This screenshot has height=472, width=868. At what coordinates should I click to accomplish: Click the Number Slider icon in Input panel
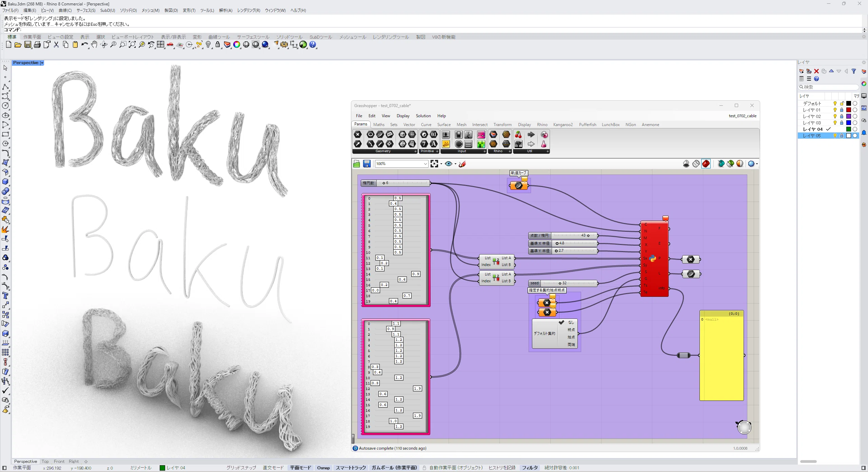(x=446, y=135)
